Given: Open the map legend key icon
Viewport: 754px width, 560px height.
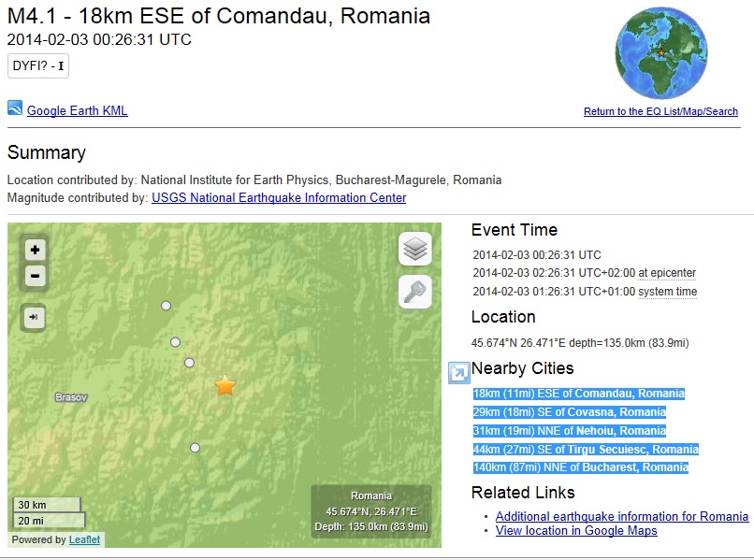Looking at the screenshot, I should click(415, 292).
